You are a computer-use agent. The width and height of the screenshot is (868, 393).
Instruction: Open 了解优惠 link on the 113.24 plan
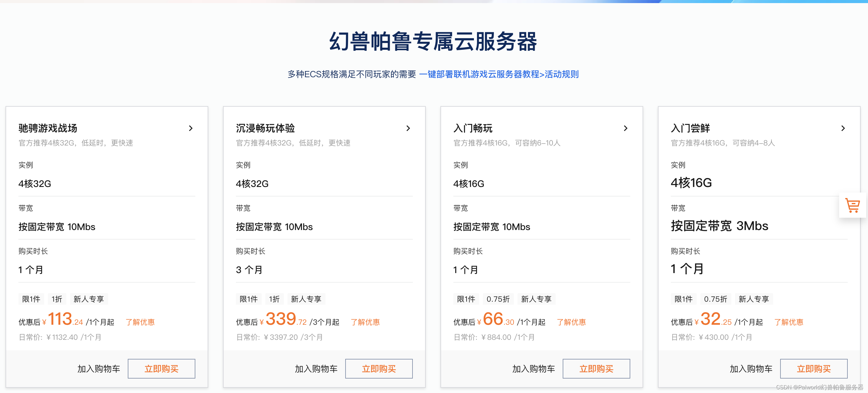140,322
